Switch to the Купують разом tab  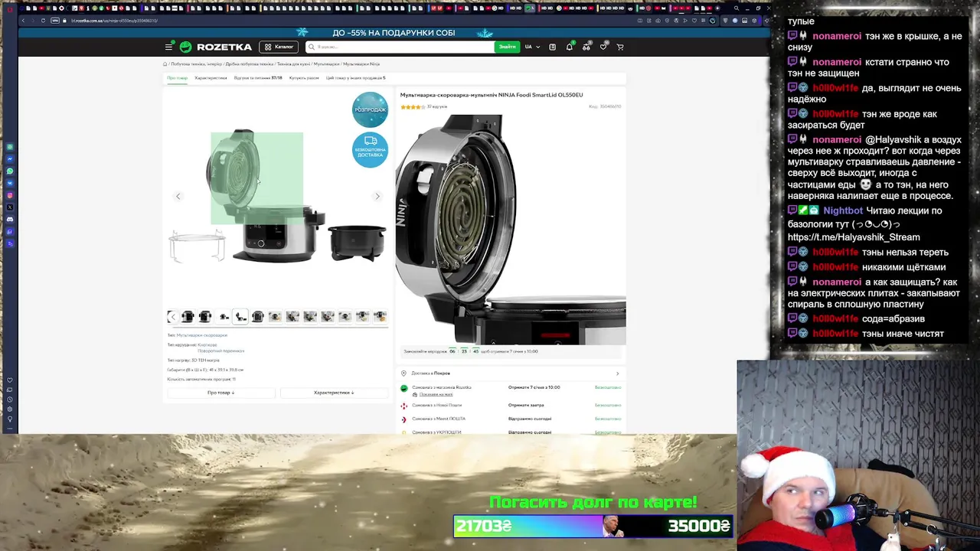click(x=304, y=78)
